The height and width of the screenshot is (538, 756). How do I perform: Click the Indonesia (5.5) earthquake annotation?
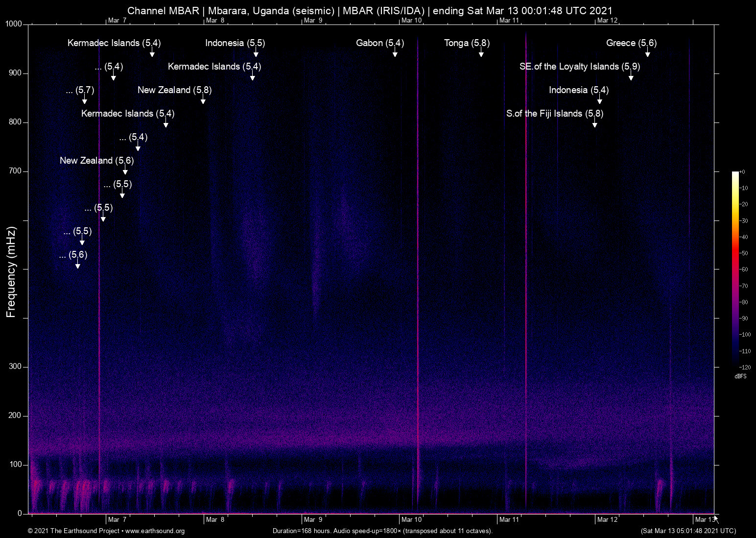[x=235, y=43]
